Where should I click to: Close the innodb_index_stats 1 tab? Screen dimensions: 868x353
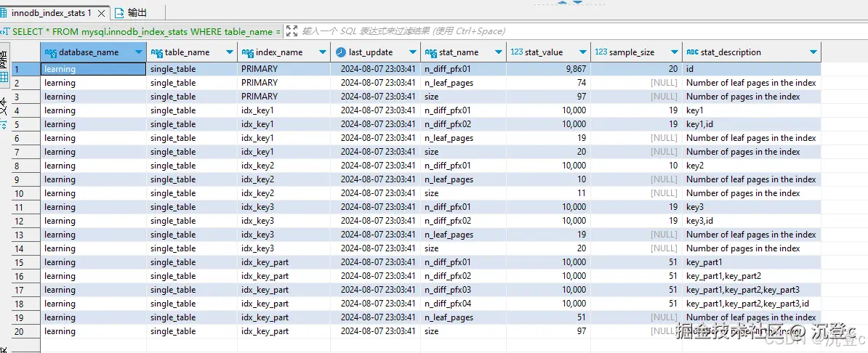click(101, 12)
